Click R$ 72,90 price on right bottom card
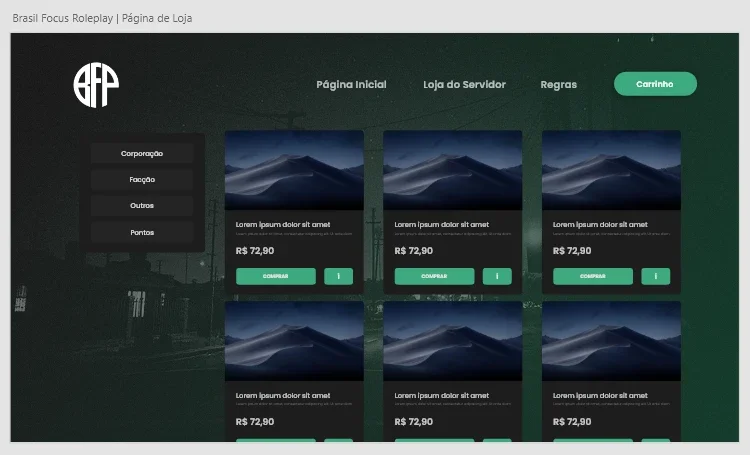This screenshot has height=455, width=750. click(x=572, y=422)
